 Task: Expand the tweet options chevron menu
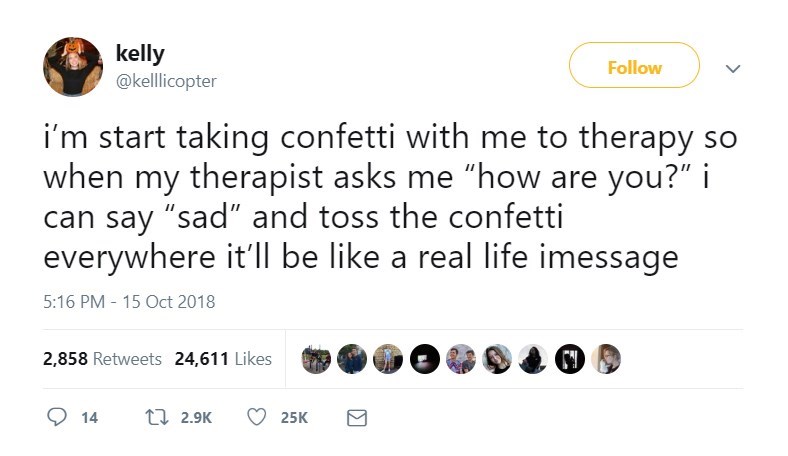732,68
